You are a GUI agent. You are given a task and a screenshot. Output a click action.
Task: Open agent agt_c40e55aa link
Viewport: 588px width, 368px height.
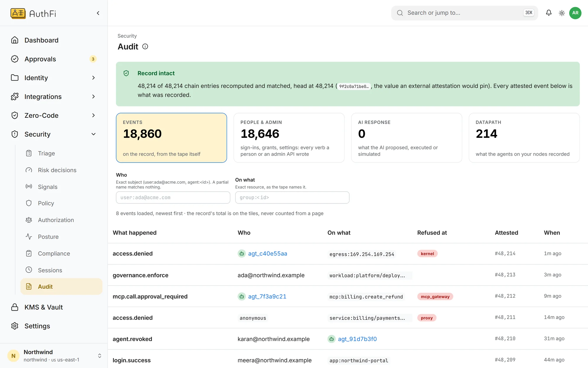click(268, 253)
